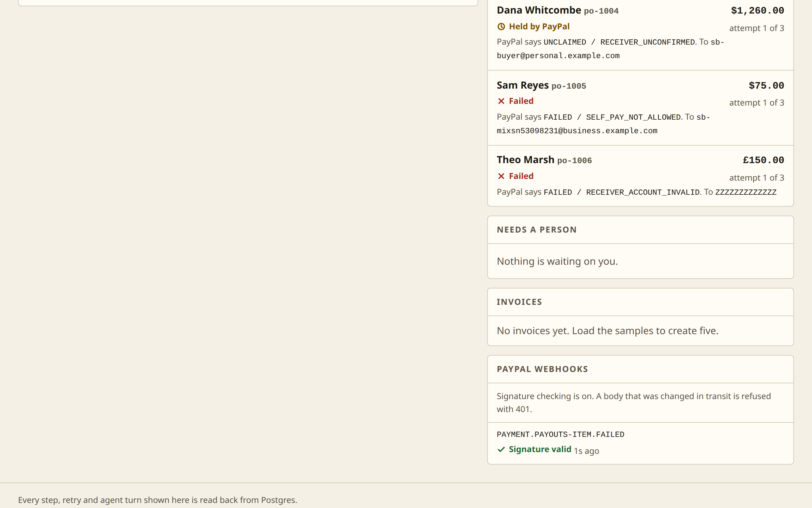Click the PAYPAL WEBHOOKS heading
Screen dimensions: 812x508
(542, 369)
